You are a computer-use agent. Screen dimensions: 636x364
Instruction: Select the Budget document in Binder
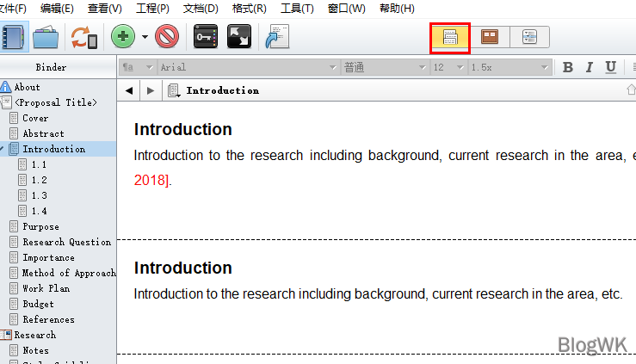coord(38,304)
